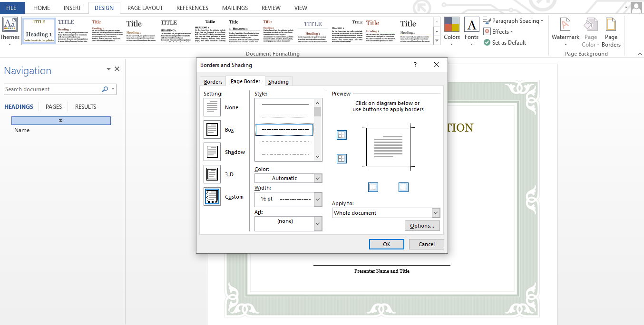Select the Box border setting icon
This screenshot has width=644, height=325.
pos(212,130)
